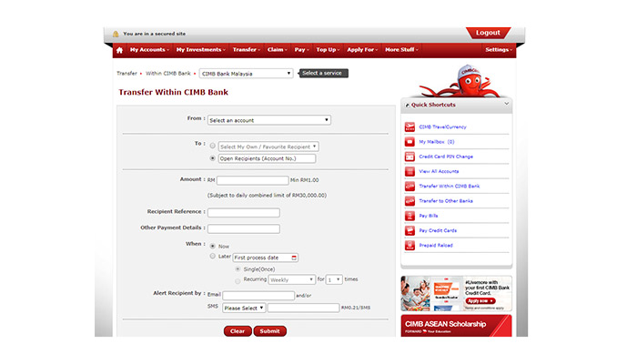The height and width of the screenshot is (364, 637).
Task: Open the From account dropdown
Action: click(269, 120)
